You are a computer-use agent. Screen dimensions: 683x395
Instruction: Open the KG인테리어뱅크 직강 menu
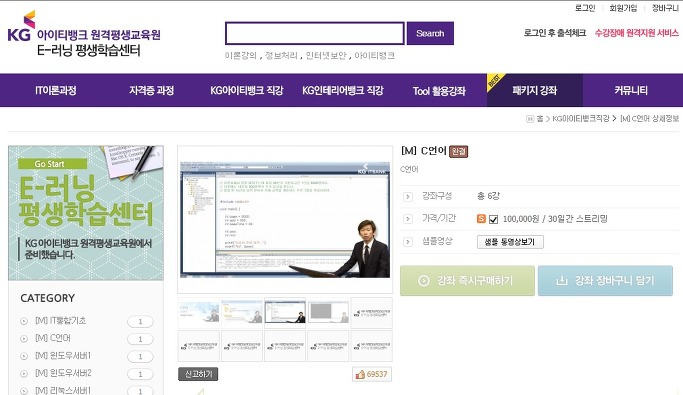(343, 90)
